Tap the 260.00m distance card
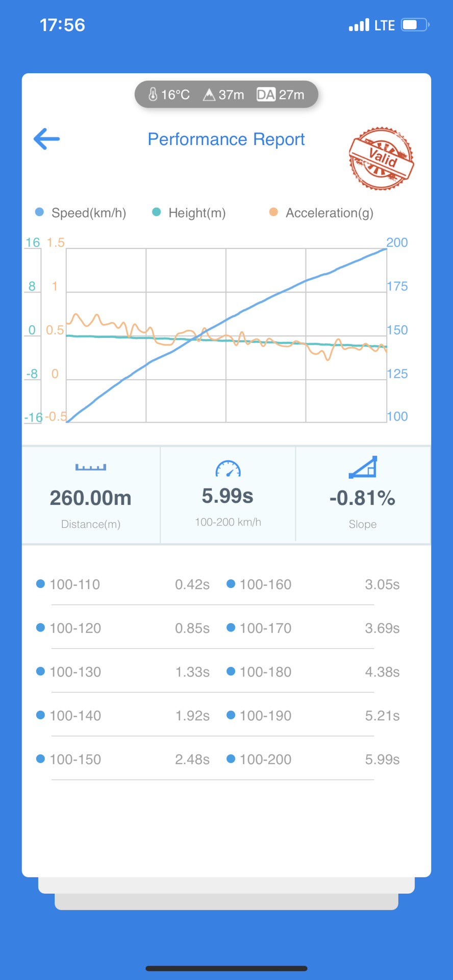Image resolution: width=453 pixels, height=980 pixels. 91,495
